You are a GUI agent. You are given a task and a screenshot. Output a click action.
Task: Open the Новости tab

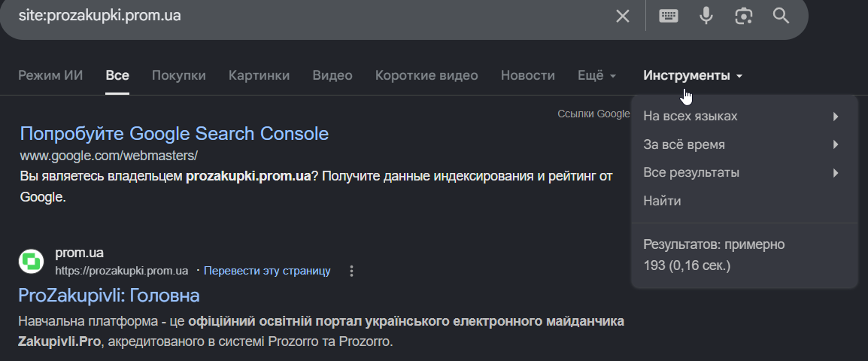click(x=527, y=75)
